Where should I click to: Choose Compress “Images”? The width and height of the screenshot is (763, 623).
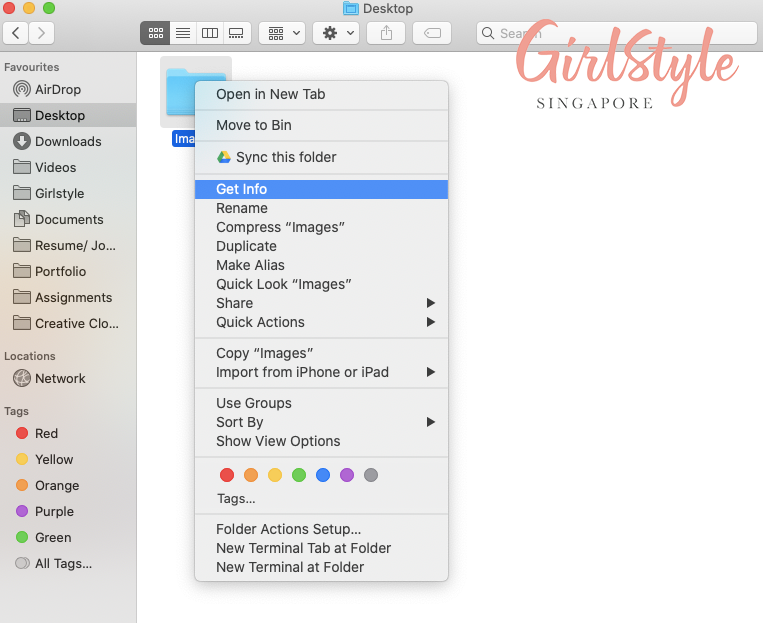click(x=321, y=227)
